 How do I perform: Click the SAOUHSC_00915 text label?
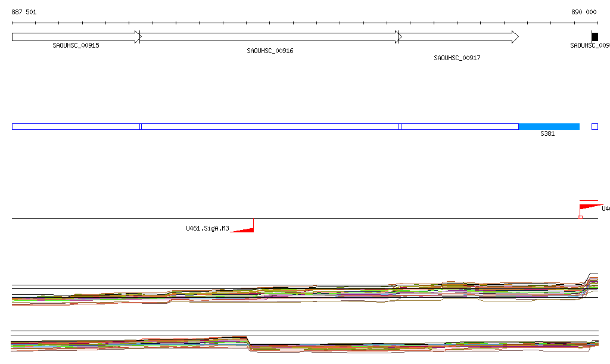click(x=76, y=45)
